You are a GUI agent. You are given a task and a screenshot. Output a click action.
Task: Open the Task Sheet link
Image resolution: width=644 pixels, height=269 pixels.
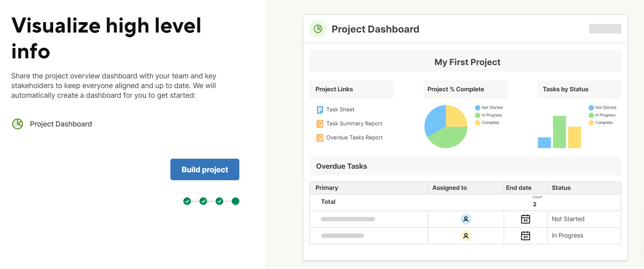pyautogui.click(x=340, y=109)
